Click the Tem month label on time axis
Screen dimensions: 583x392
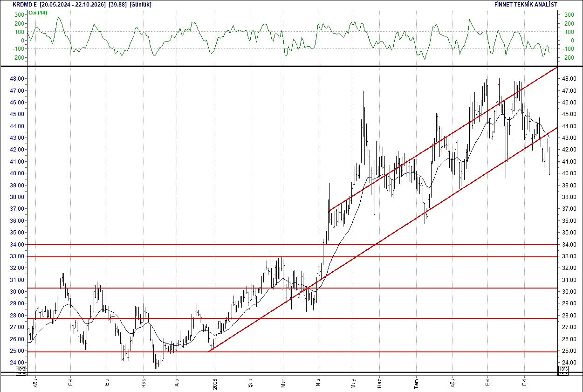click(x=417, y=383)
